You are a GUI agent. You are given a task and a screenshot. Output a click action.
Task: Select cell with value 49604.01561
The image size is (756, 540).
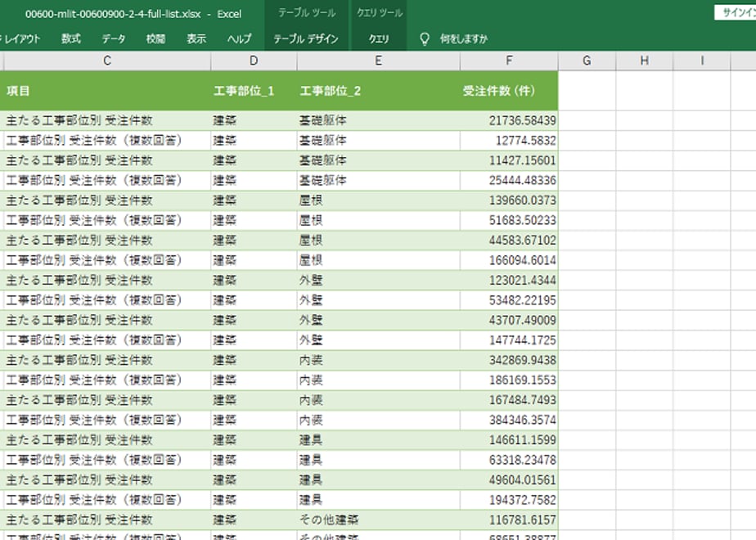click(509, 481)
